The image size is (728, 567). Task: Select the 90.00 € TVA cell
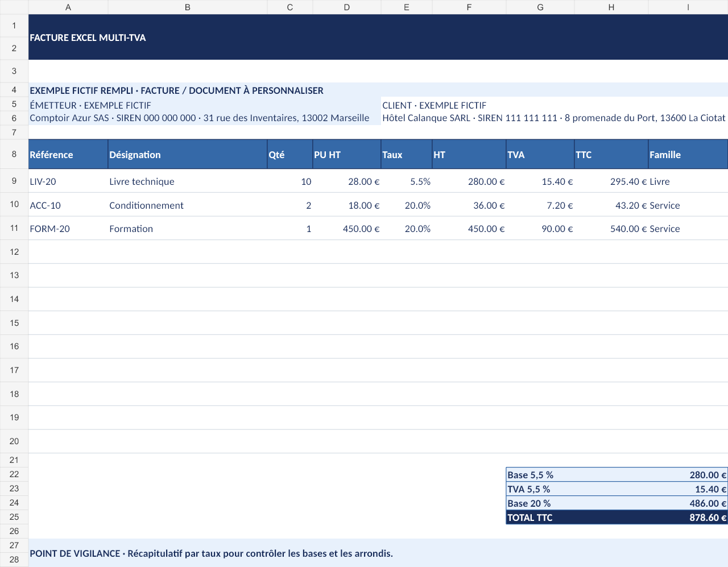(x=540, y=229)
